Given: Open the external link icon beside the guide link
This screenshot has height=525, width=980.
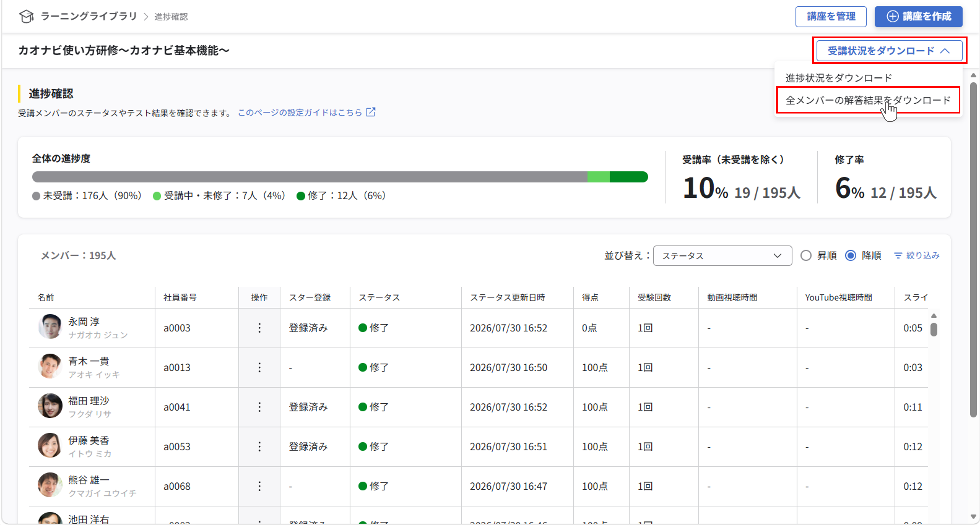Looking at the screenshot, I should click(x=371, y=112).
